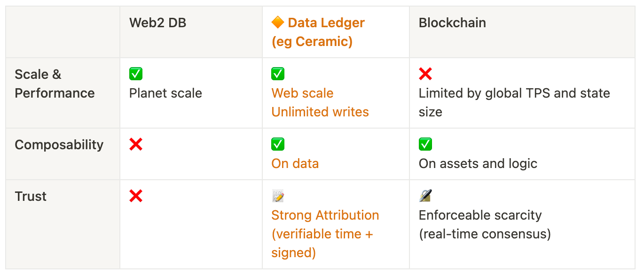Click the orange diamond beside Data Ledger
This screenshot has height=275, width=644.
[x=278, y=23]
